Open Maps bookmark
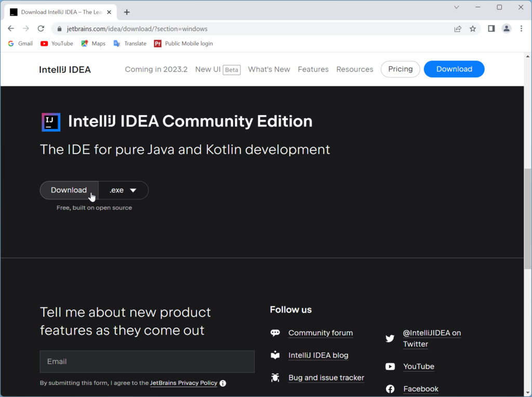 point(94,44)
